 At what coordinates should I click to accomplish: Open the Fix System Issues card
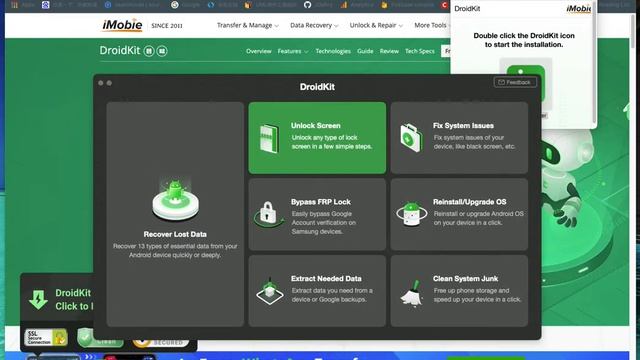(459, 138)
